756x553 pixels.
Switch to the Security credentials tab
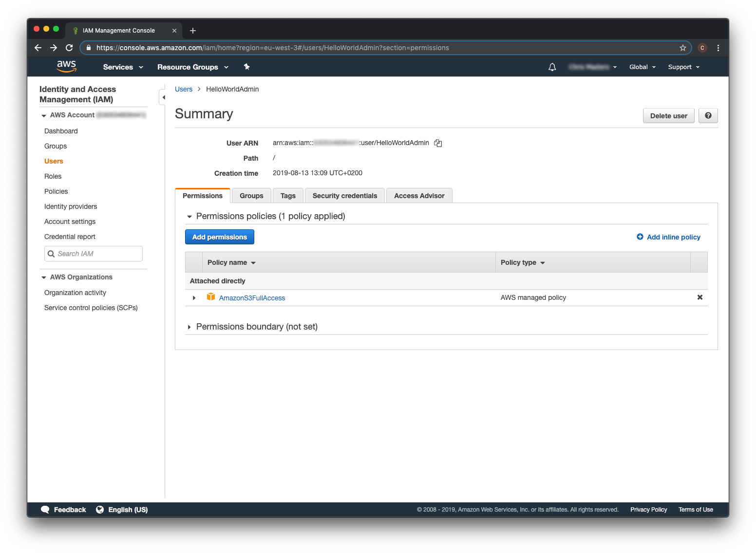point(345,196)
